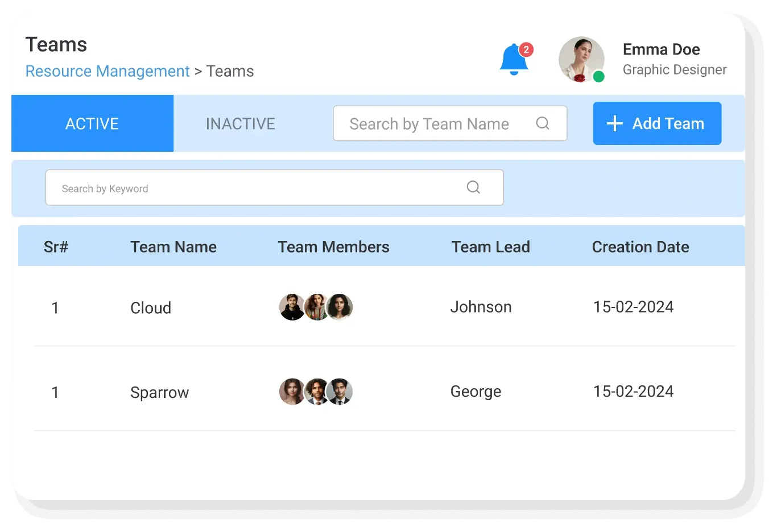Click first member avatar of Cloud team
The height and width of the screenshot is (532, 777).
291,307
